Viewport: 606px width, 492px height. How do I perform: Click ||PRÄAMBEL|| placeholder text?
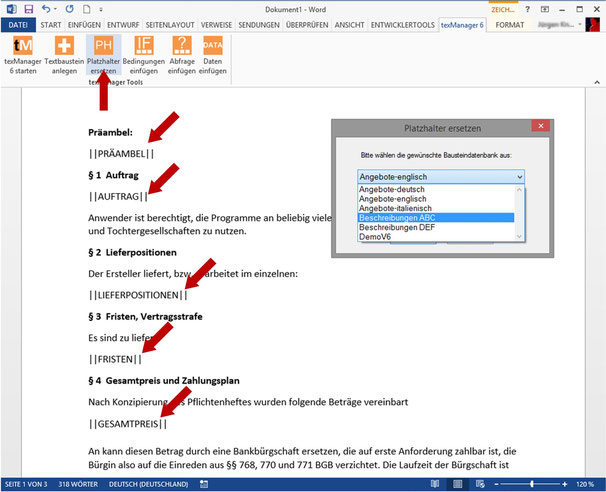[121, 154]
